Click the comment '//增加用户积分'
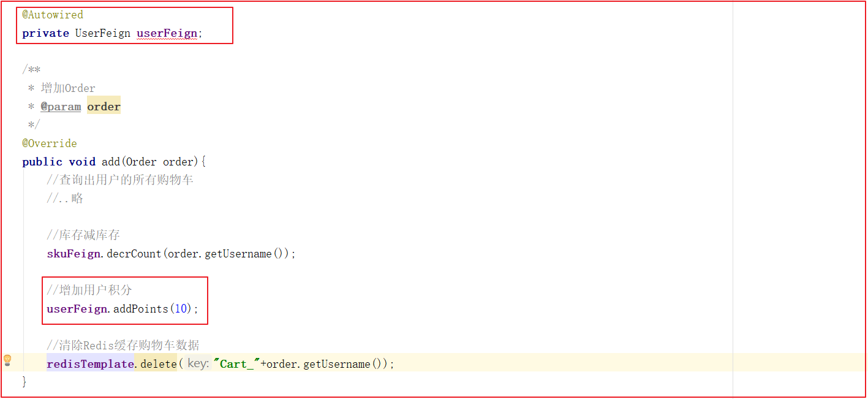868x399 pixels. coord(89,291)
